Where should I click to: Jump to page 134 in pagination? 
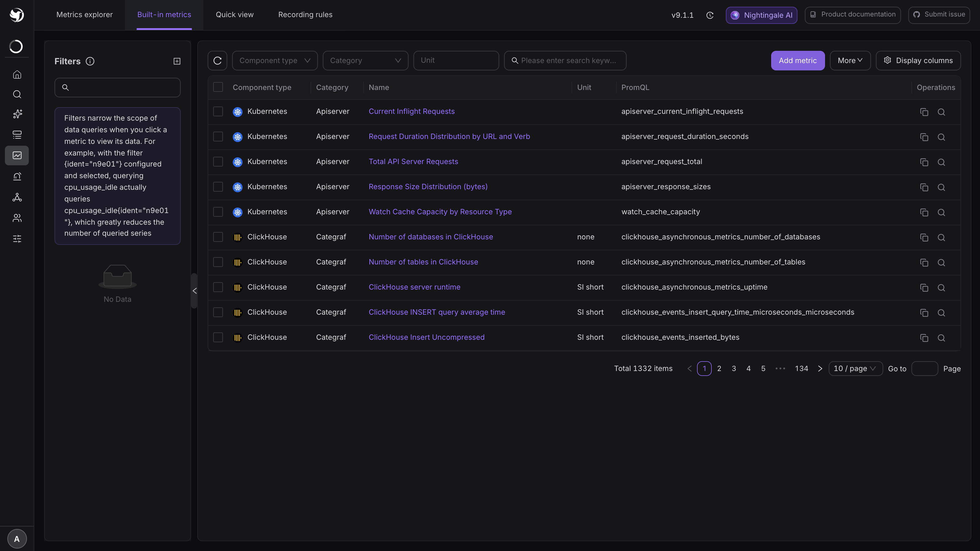tap(801, 369)
